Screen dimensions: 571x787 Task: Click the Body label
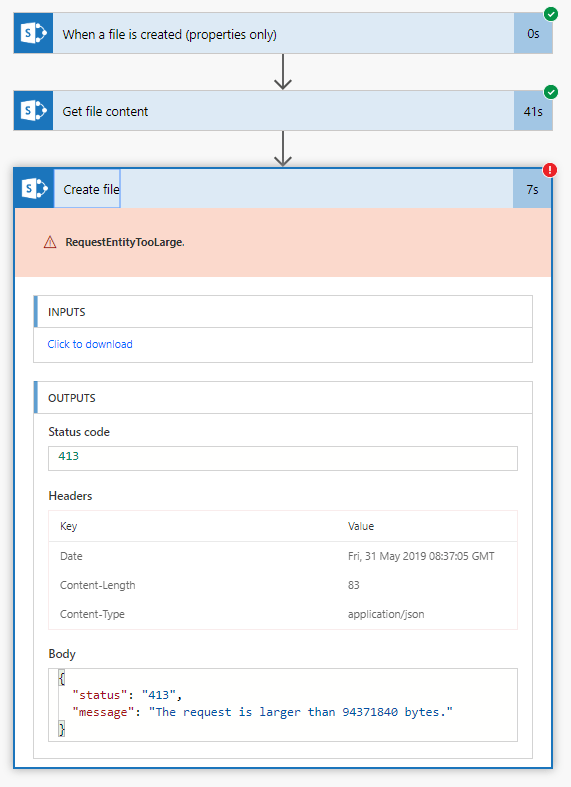coord(62,654)
